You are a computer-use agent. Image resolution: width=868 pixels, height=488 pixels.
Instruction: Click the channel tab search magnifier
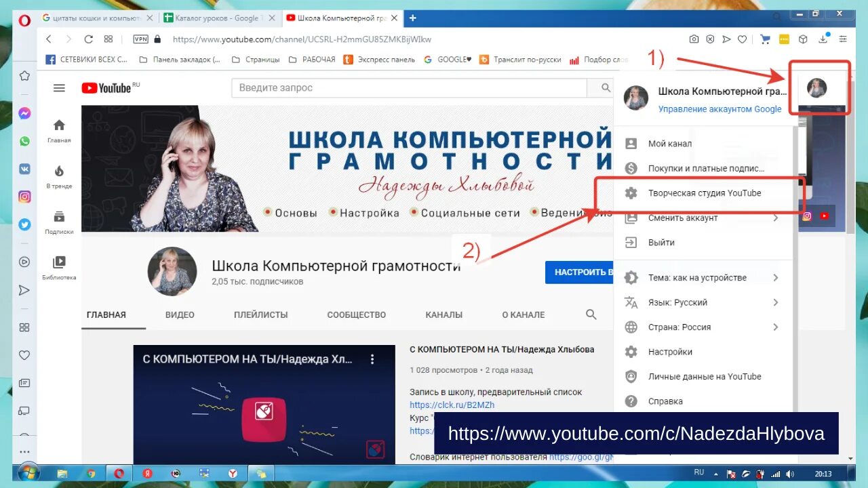point(591,314)
